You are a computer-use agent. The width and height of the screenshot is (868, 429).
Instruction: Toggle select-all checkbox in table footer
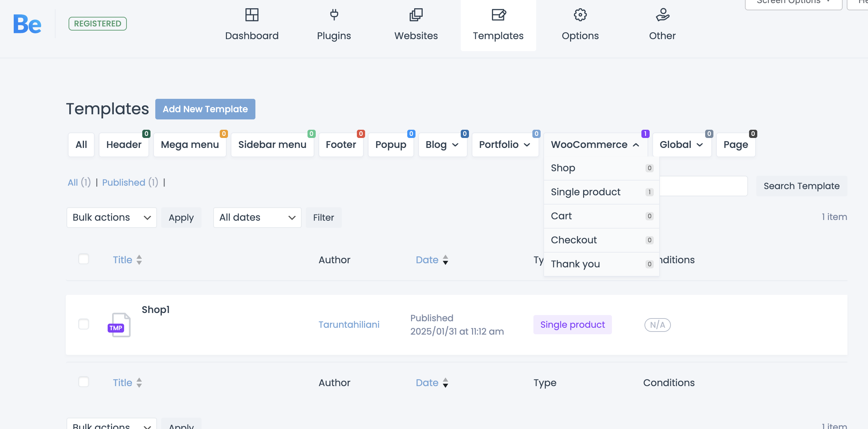click(x=84, y=382)
